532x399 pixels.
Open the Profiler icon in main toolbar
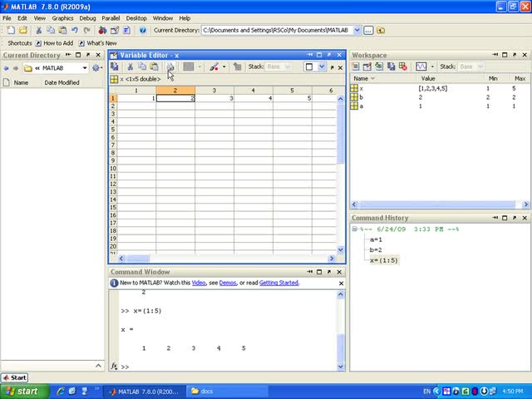(126, 30)
